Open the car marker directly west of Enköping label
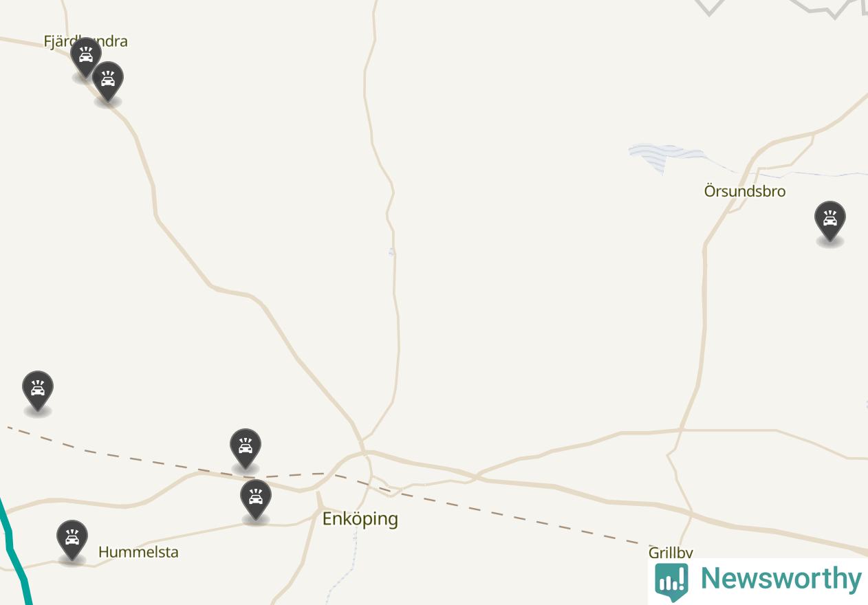Screen dimensions: 868x605 coord(256,500)
